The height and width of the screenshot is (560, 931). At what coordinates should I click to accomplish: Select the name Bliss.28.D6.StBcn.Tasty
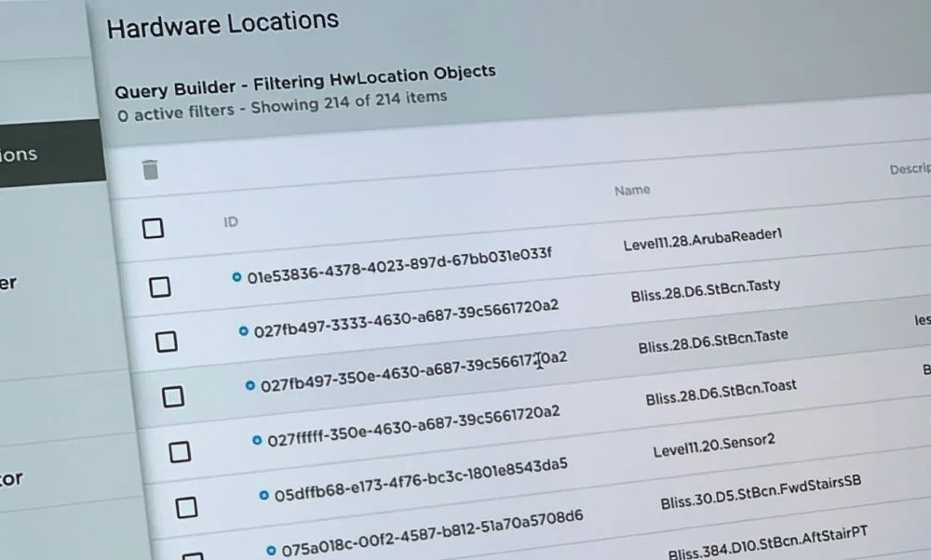706,290
